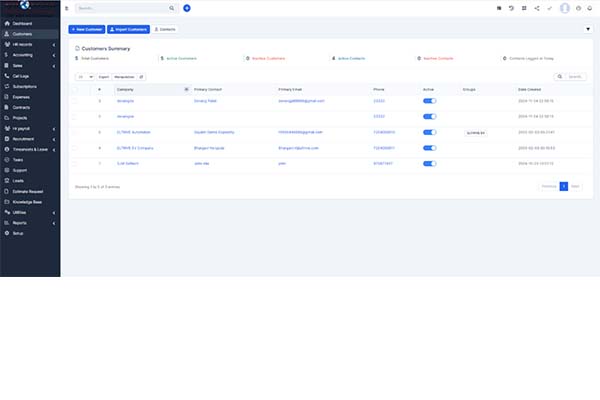The image size is (600, 400).
Task: Check the select-all checkbox in table header
Action: pos(75,90)
